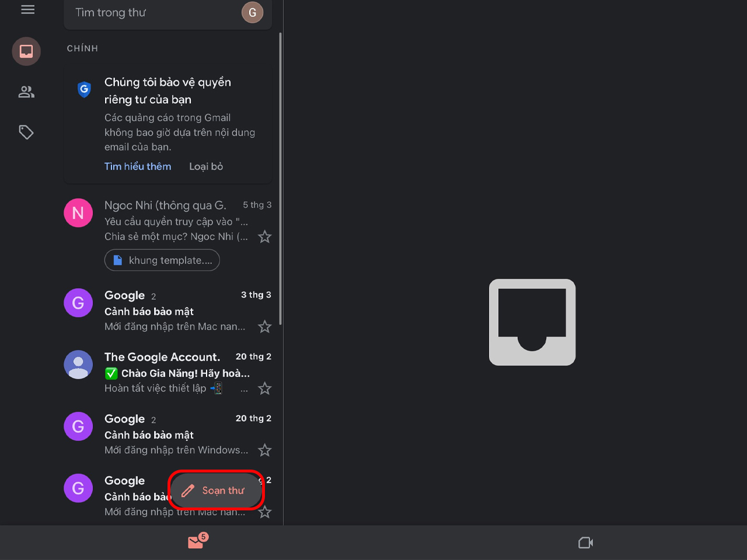The image size is (747, 560).
Task: Star the Google email about Windows sign-in
Action: pos(265,450)
